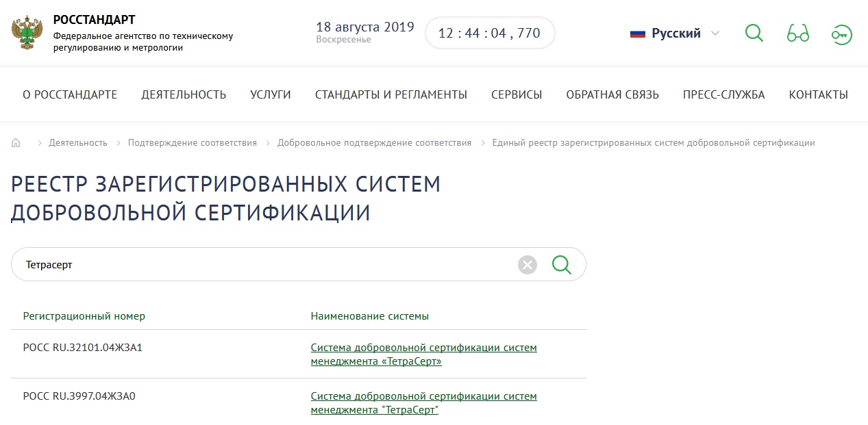Open site search via header magnifier icon
Image resolution: width=868 pixels, height=425 pixels.
(x=754, y=33)
